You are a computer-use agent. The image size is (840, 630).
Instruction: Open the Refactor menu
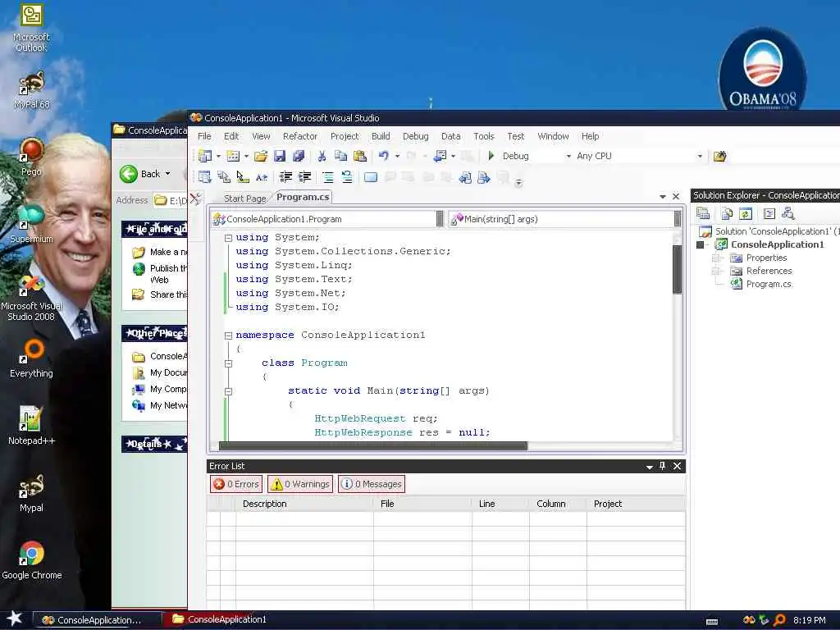[300, 136]
